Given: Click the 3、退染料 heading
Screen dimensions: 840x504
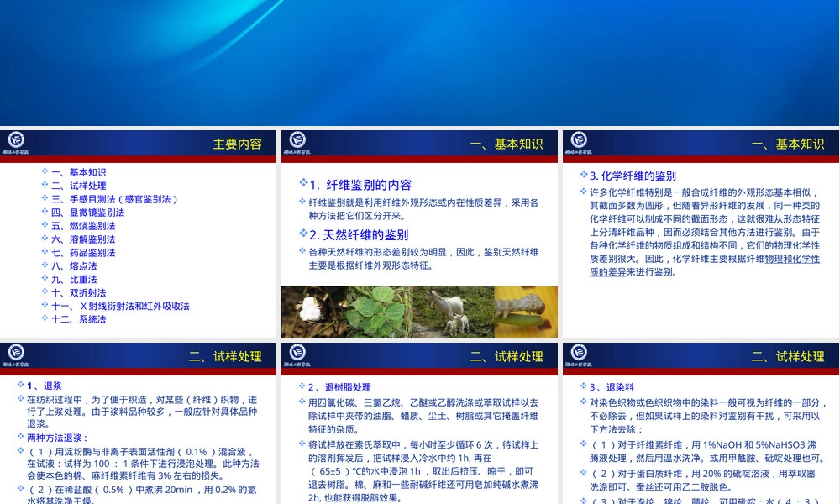Looking at the screenshot, I should 612,387.
